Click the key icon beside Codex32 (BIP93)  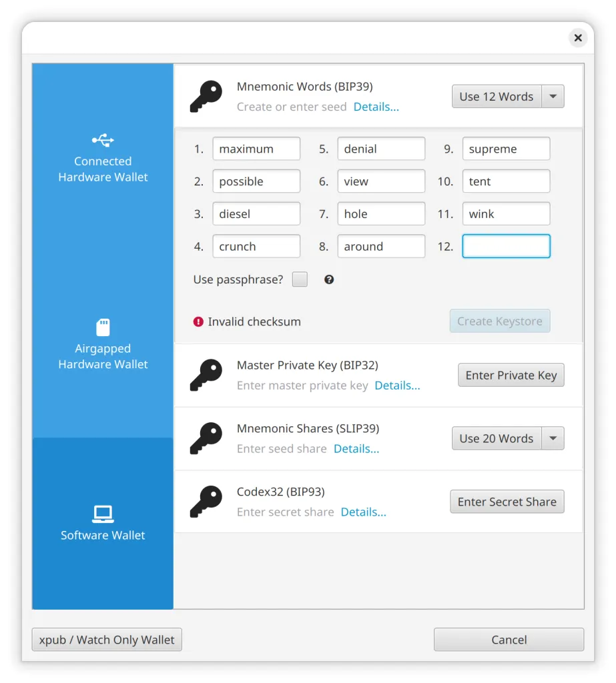[x=206, y=502]
